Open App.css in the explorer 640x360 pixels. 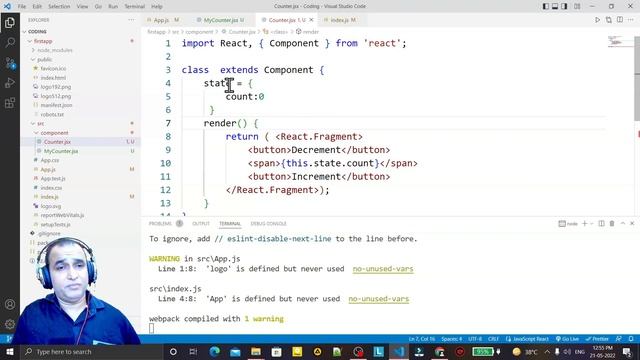(49, 160)
